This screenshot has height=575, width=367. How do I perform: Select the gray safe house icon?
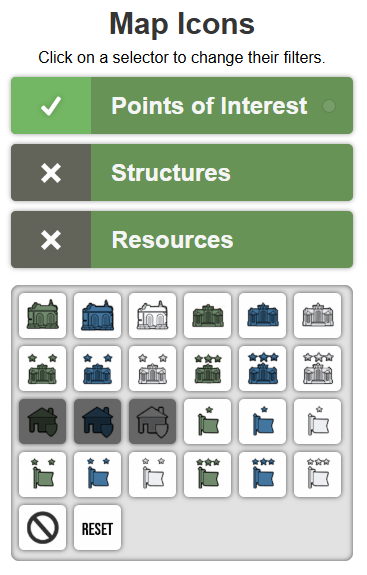click(153, 422)
